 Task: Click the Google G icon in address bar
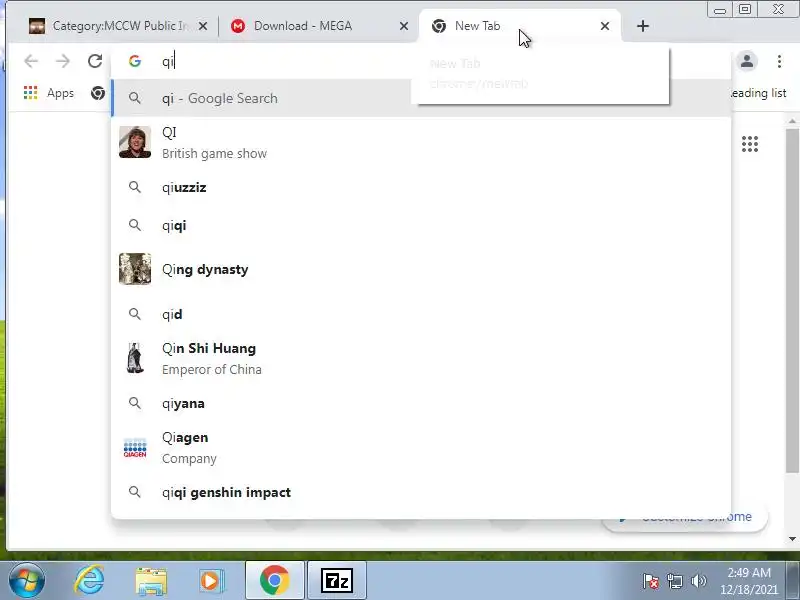click(135, 61)
